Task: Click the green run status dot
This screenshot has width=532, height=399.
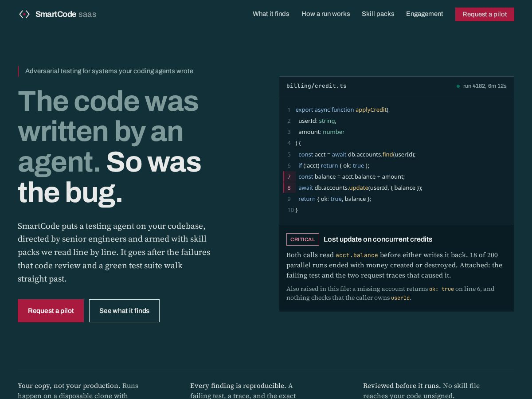Action: 458,86
